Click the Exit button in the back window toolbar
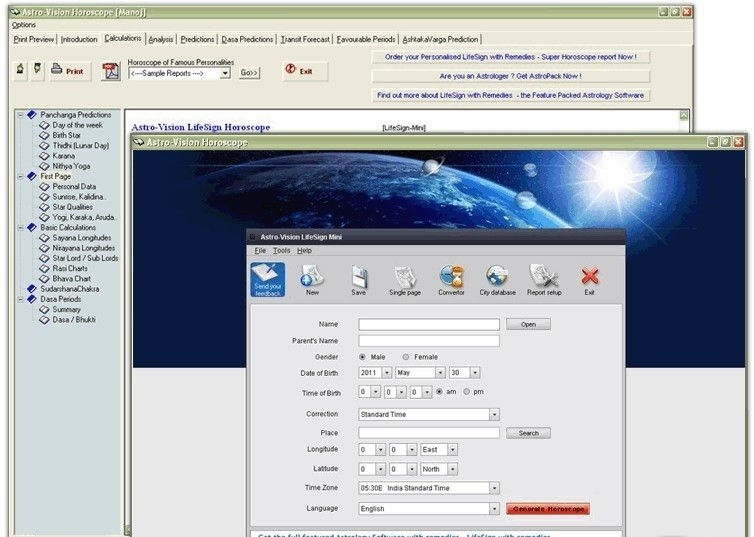The height and width of the screenshot is (537, 754). pyautogui.click(x=305, y=71)
